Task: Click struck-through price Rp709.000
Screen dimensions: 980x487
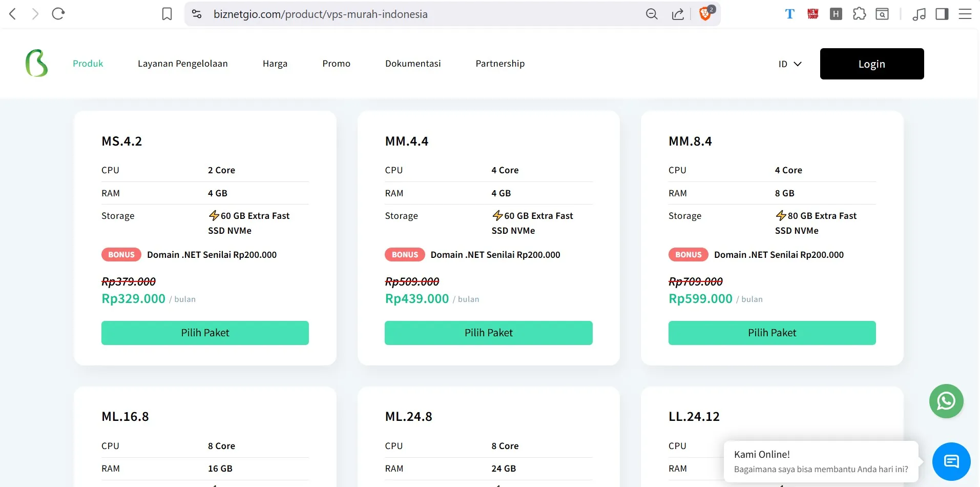Action: tap(696, 281)
